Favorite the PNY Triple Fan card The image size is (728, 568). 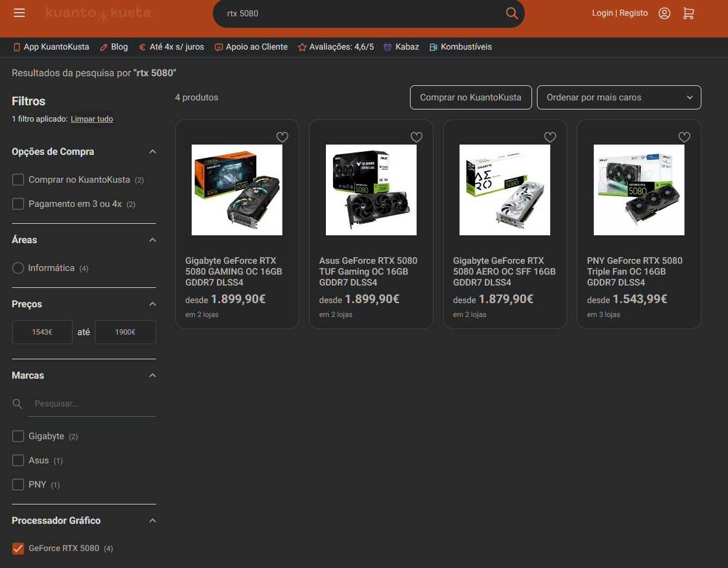click(x=684, y=137)
